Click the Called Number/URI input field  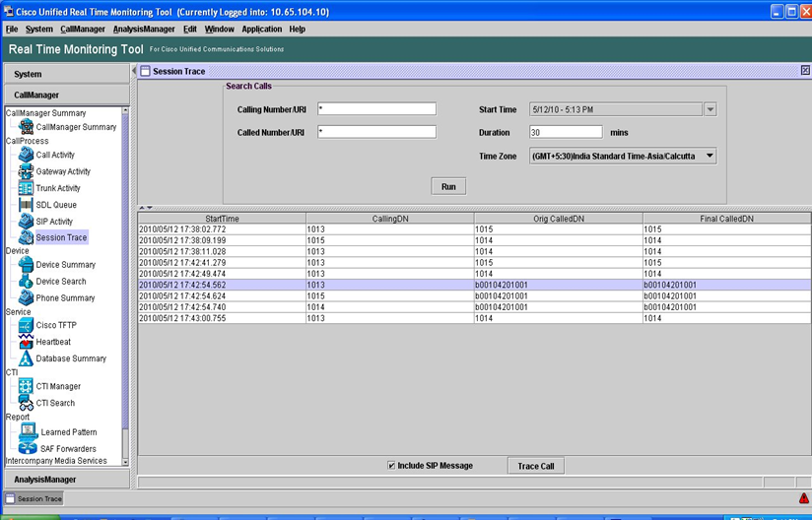click(377, 132)
